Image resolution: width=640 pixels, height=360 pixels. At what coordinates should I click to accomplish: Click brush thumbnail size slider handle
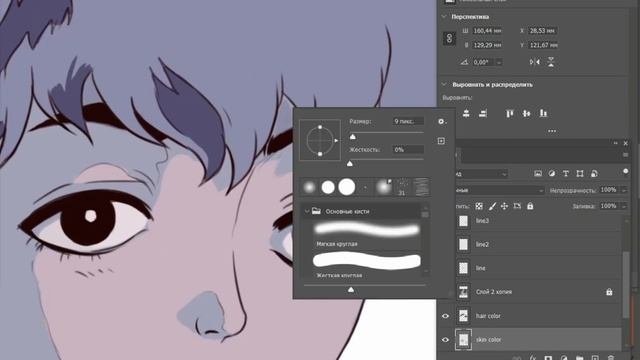pyautogui.click(x=351, y=289)
